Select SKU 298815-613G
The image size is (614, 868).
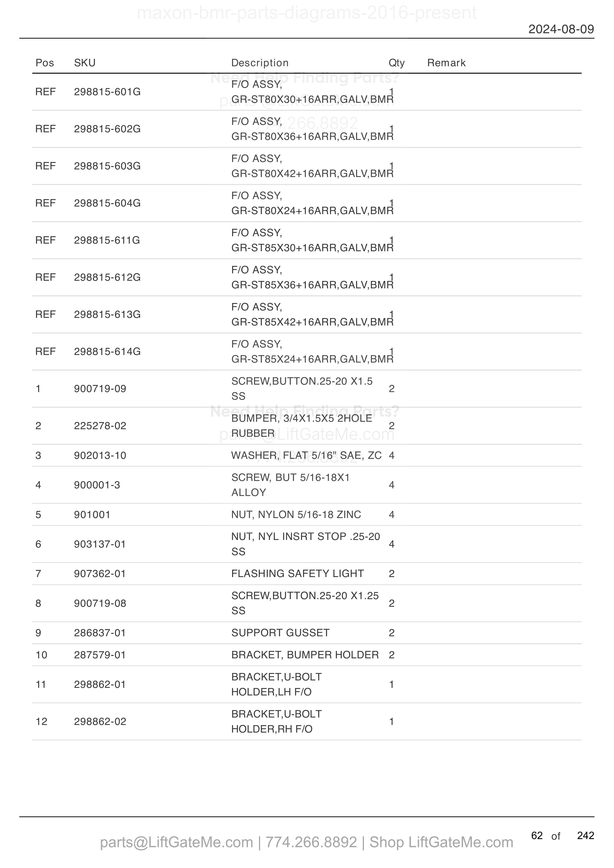click(x=107, y=315)
